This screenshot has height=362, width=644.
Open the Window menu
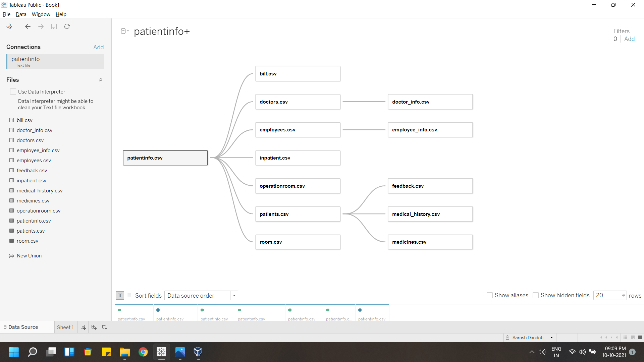click(41, 14)
